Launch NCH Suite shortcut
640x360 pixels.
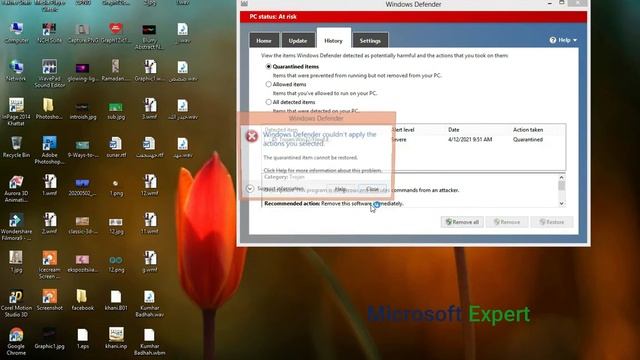[49, 33]
